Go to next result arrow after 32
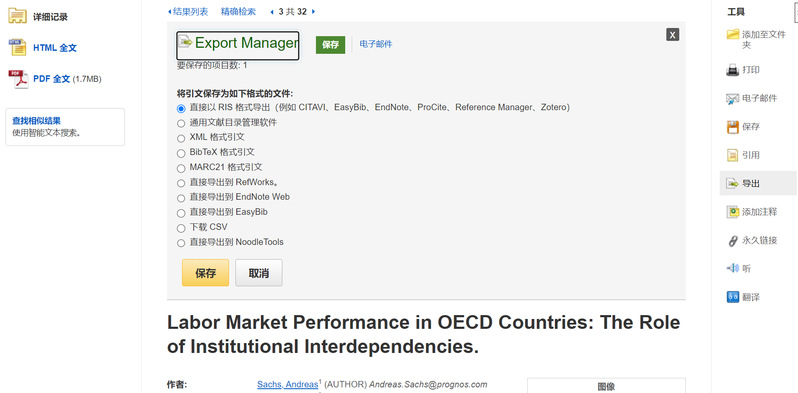 pos(313,12)
